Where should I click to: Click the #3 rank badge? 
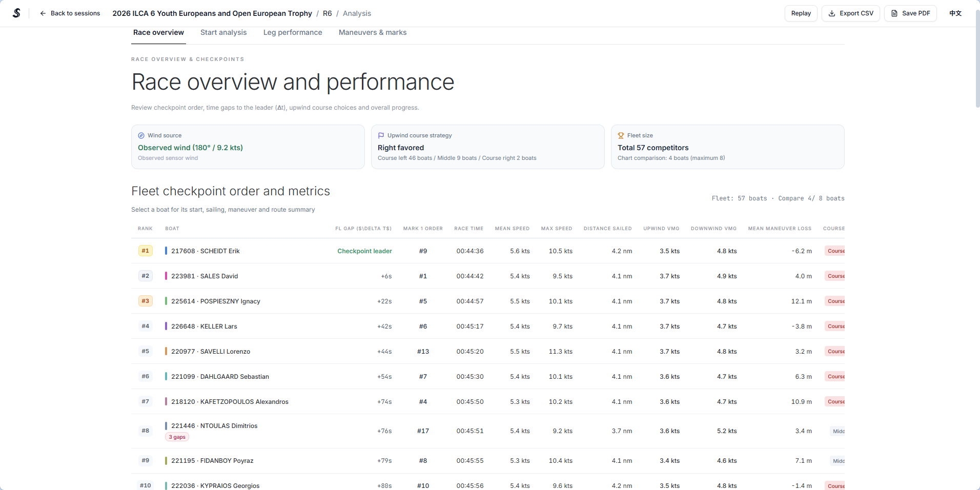click(x=146, y=301)
